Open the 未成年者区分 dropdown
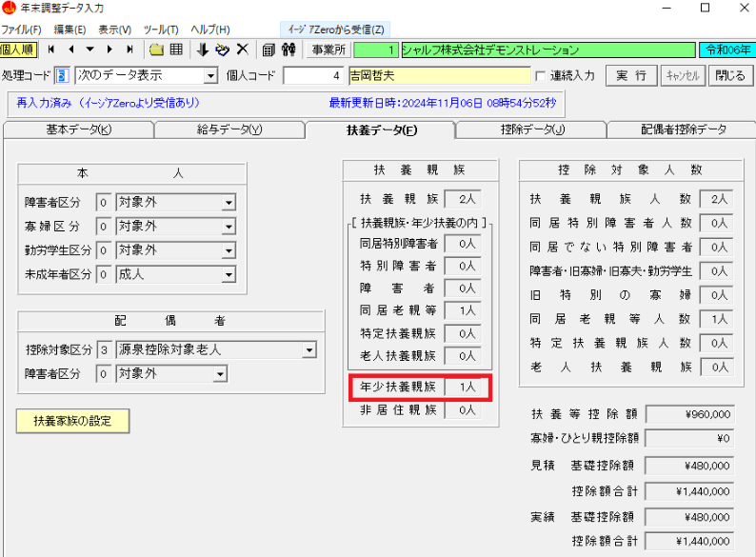The width and height of the screenshot is (756, 557). 229,275
